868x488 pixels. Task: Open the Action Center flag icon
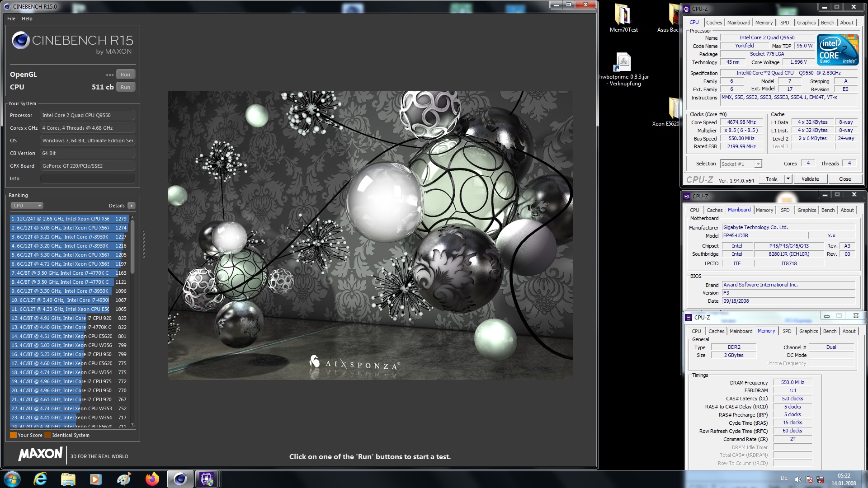click(x=809, y=479)
